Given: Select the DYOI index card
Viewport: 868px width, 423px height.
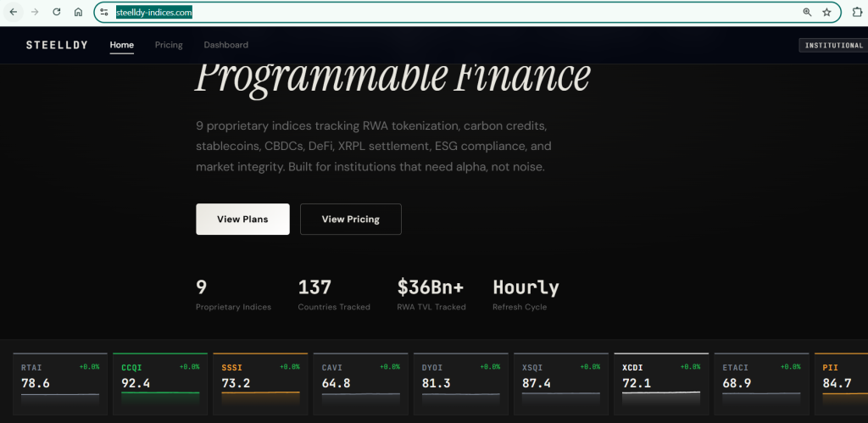Looking at the screenshot, I should 460,384.
